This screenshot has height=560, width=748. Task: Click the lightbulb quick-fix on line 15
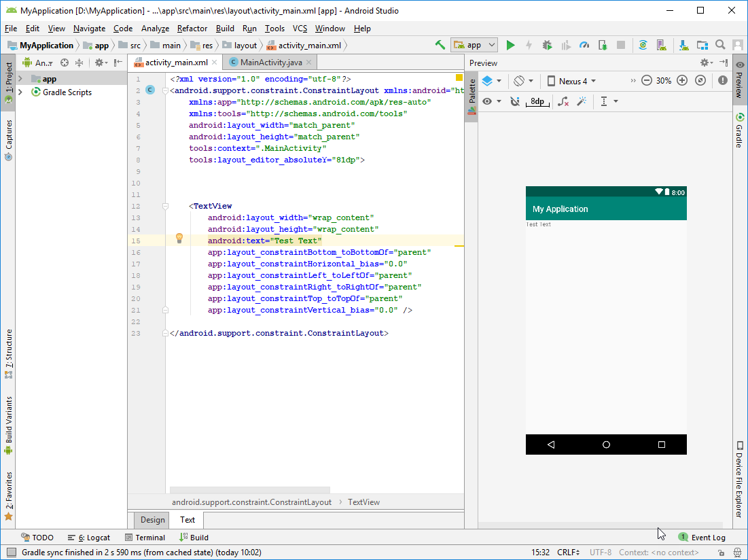179,238
